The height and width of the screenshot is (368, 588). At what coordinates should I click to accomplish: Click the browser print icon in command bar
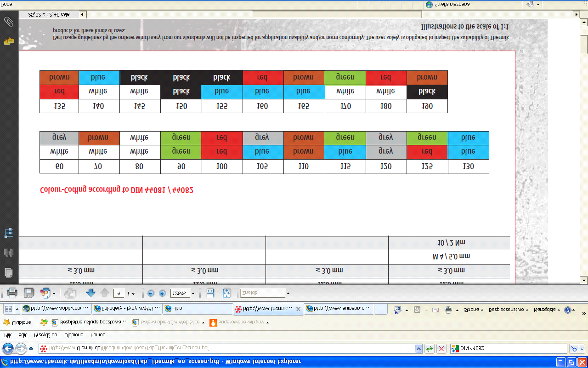[x=448, y=310]
